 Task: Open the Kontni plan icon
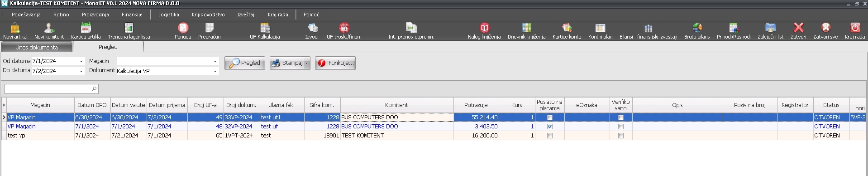tap(600, 31)
